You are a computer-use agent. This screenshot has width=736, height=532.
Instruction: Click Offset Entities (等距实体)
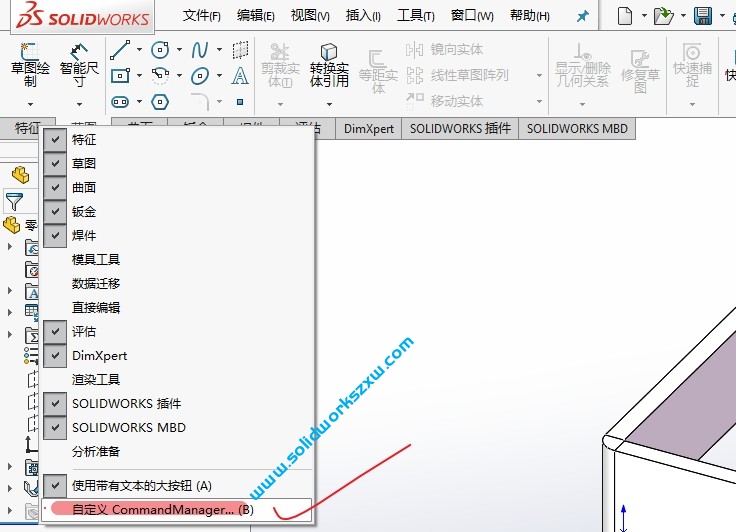tap(378, 70)
